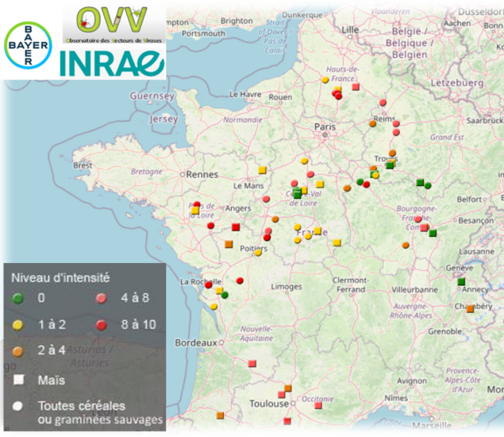Image resolution: width=504 pixels, height=437 pixels.
Task: Toggle Toutes céréales ou graminées sauvages legend entry
Action: point(16,405)
